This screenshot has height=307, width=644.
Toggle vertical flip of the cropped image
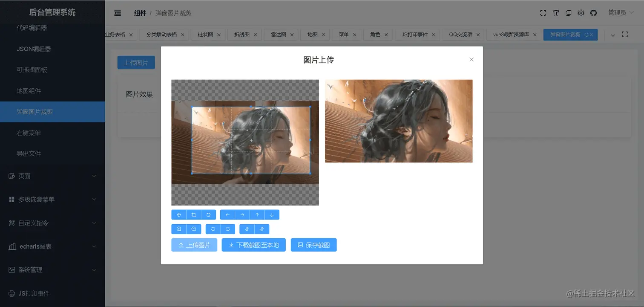click(x=262, y=229)
